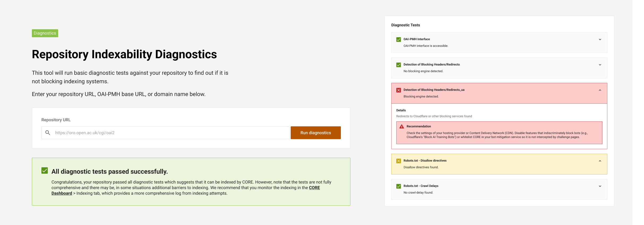The width and height of the screenshot is (644, 225).
Task: Focus the Repository URL input field
Action: pos(165,133)
